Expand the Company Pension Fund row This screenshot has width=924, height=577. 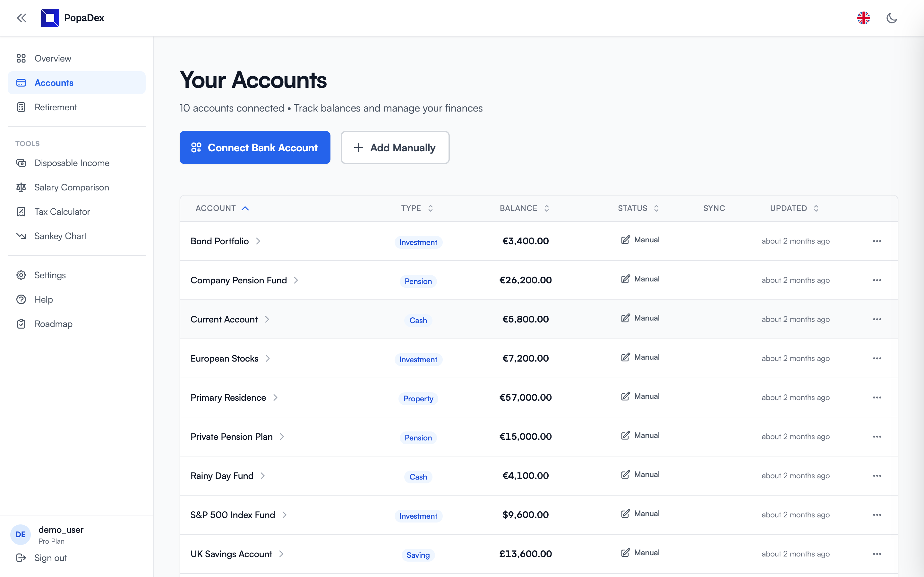(x=296, y=280)
